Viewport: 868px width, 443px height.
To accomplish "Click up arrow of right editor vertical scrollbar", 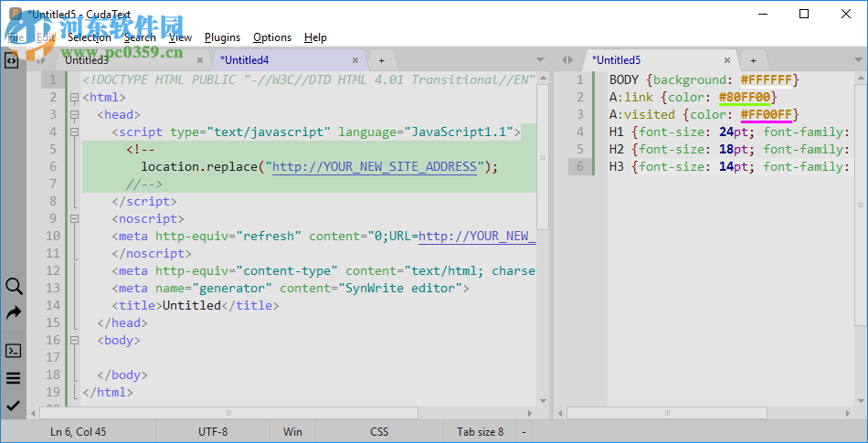I will [x=861, y=77].
